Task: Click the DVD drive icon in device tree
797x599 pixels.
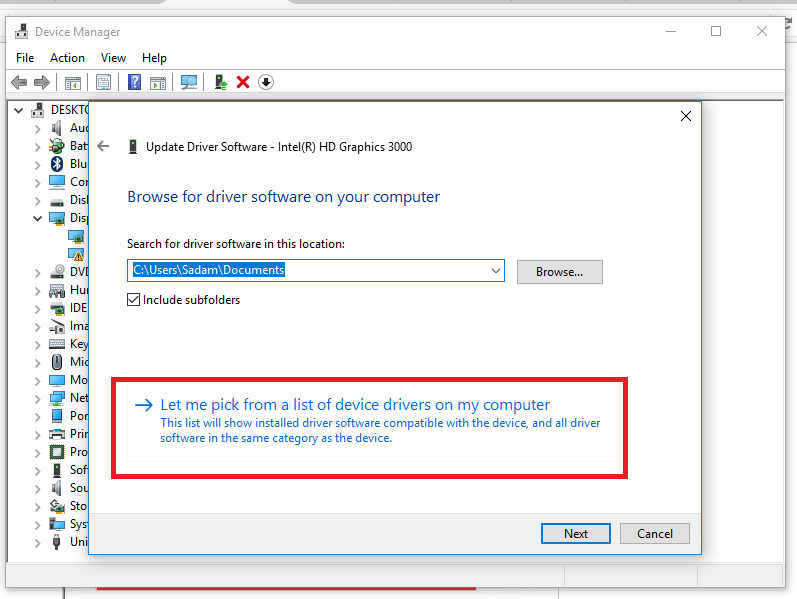Action: [x=57, y=272]
